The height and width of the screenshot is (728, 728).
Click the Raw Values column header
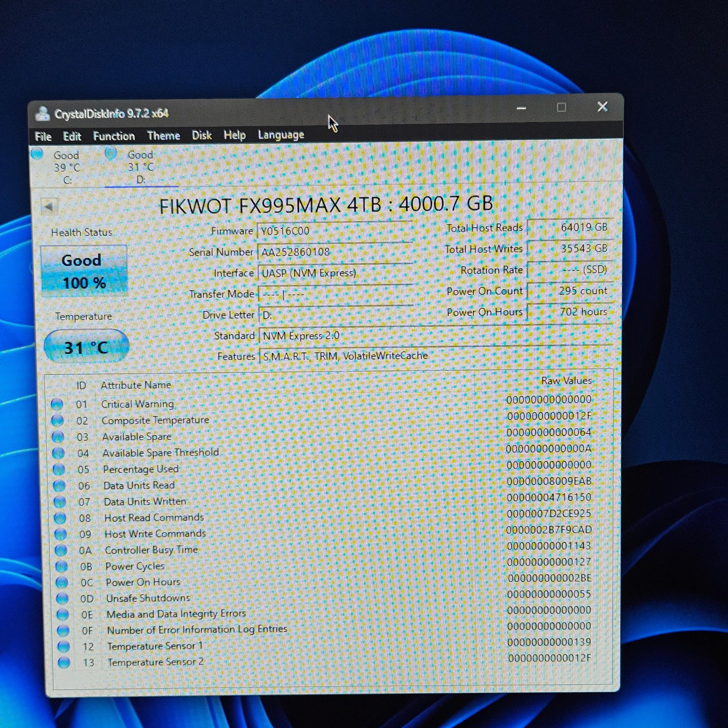(x=566, y=381)
